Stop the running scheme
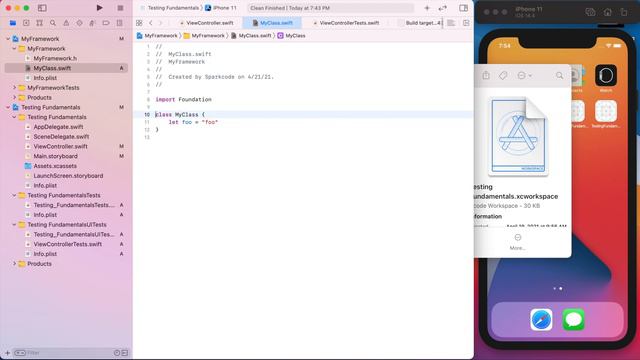 point(120,8)
